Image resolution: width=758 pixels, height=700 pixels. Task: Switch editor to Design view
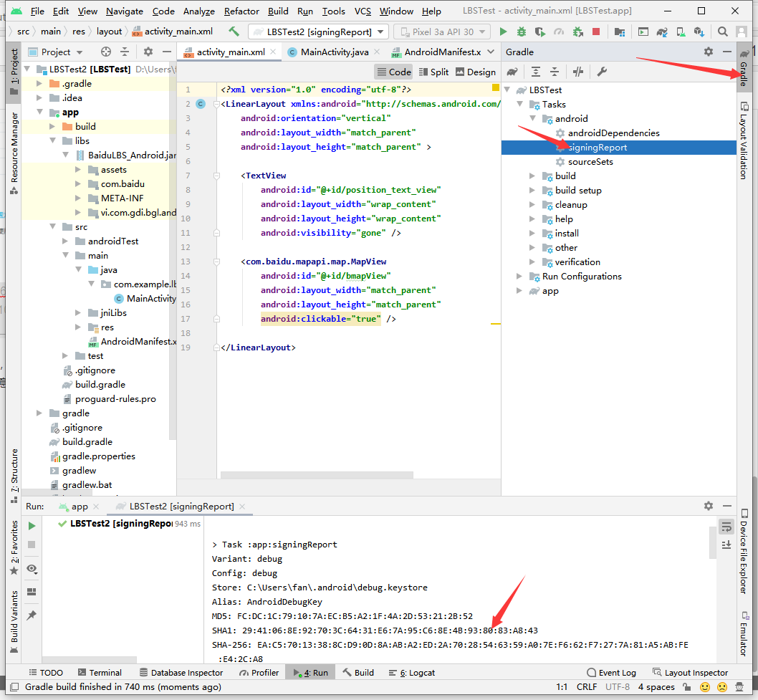(x=476, y=72)
